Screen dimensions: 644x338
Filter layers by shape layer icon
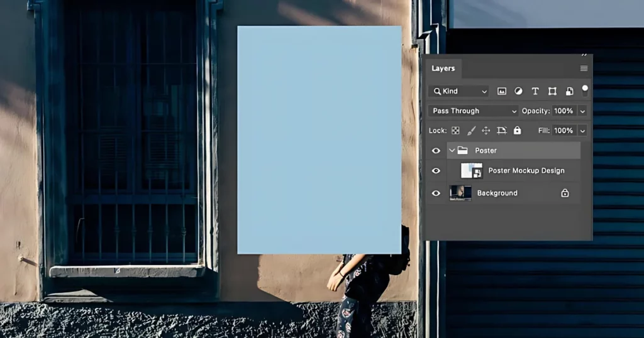pyautogui.click(x=552, y=91)
